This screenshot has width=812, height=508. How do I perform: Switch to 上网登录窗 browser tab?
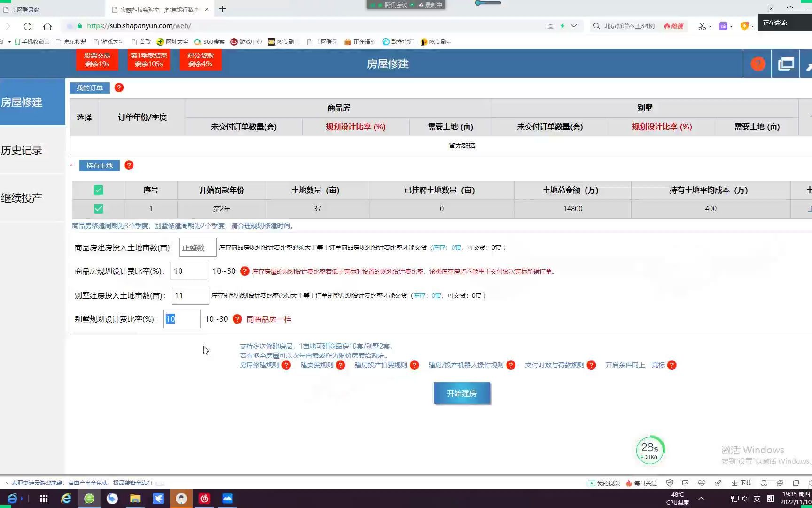pyautogui.click(x=52, y=9)
